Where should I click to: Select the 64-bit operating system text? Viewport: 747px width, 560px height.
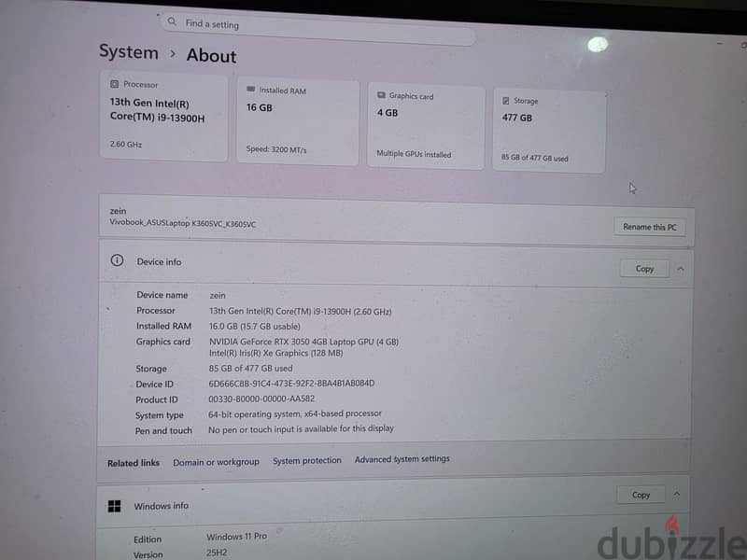[x=295, y=413]
